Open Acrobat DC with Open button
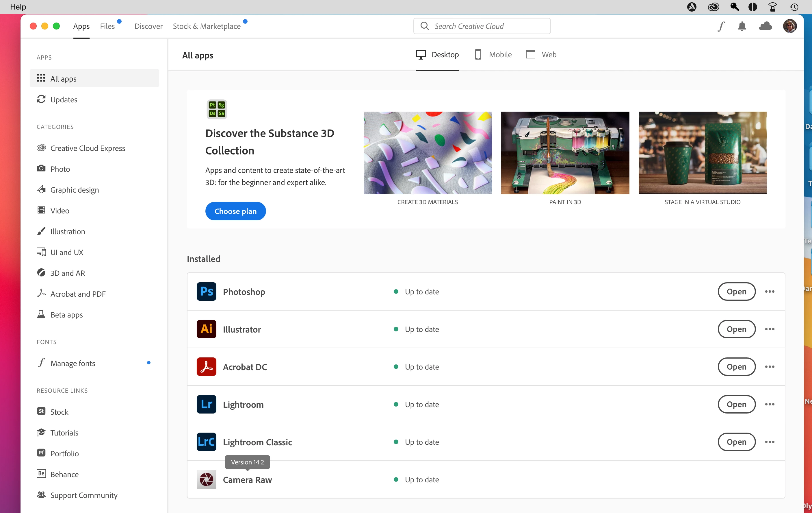 (736, 367)
